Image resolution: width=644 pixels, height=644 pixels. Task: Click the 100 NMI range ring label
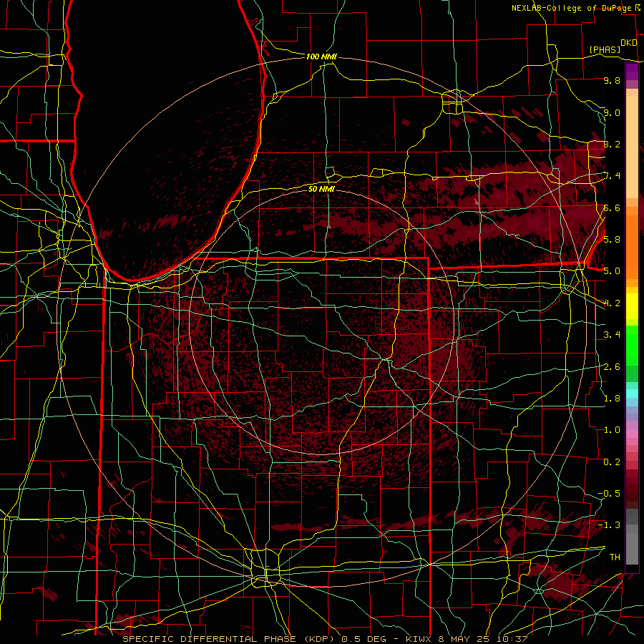(321, 57)
